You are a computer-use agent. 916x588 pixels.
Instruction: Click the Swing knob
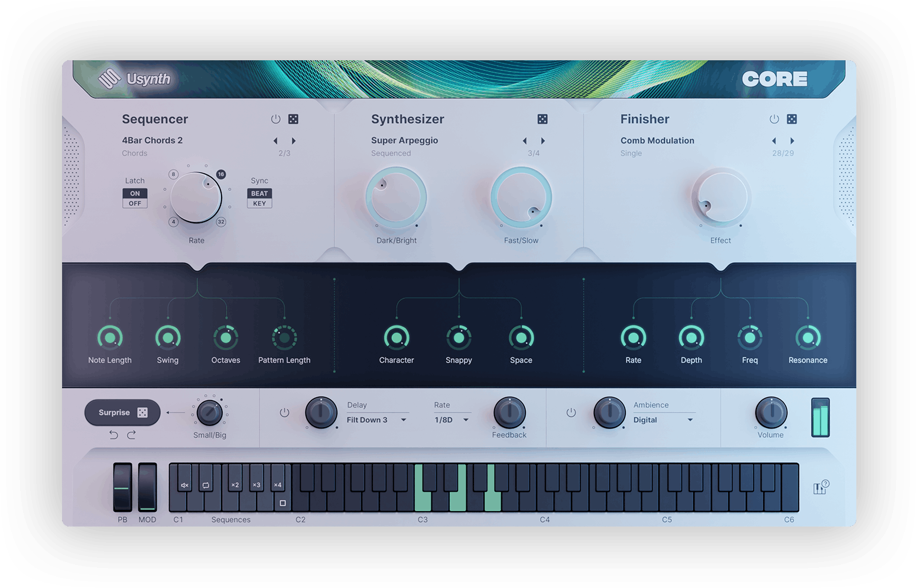(168, 337)
